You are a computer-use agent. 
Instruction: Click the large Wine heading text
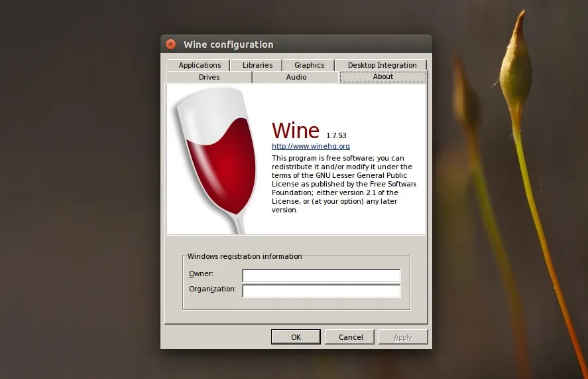point(296,129)
